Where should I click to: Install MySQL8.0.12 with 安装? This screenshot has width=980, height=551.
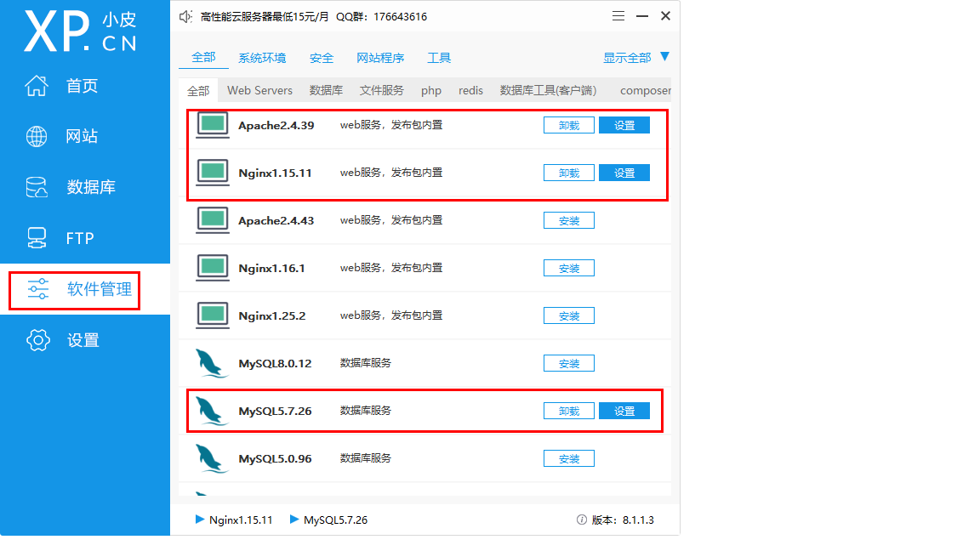tap(569, 363)
